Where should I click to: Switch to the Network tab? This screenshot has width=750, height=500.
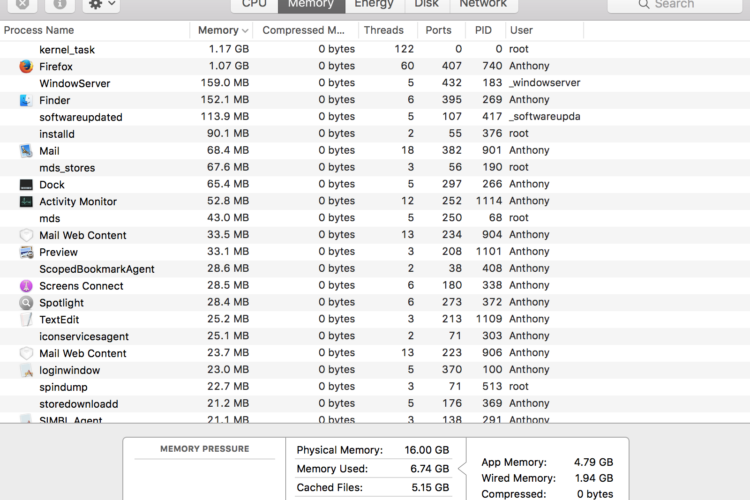483,4
